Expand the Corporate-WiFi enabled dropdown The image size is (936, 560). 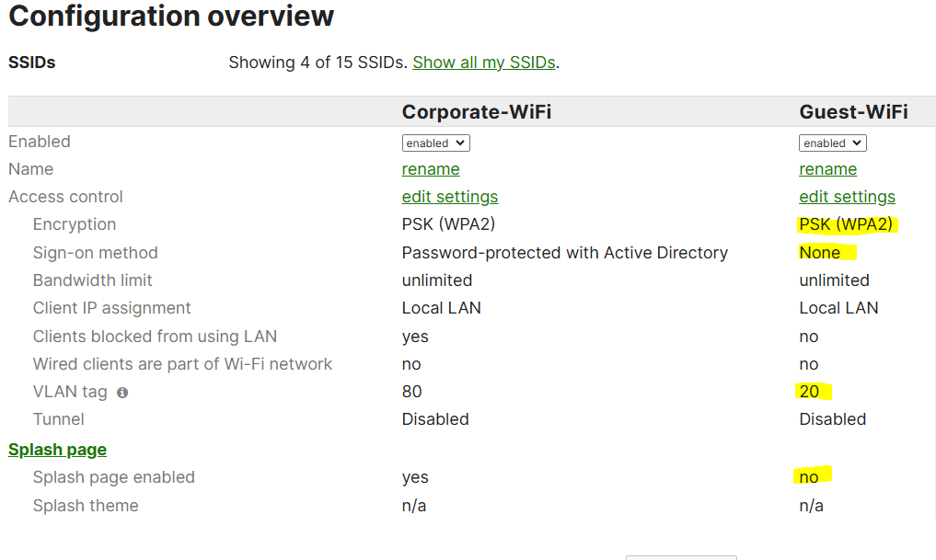[x=435, y=143]
